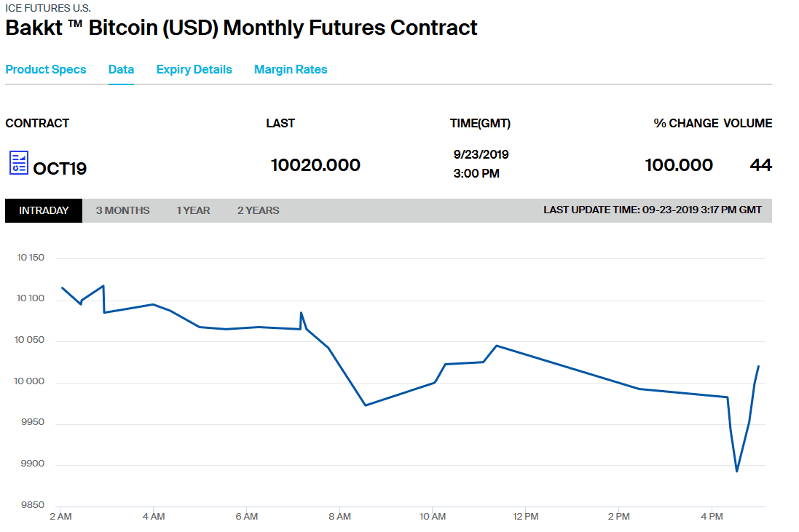Viewport: 799px width, 532px height.
Task: Switch chart to 1 YEAR range
Action: (x=193, y=210)
